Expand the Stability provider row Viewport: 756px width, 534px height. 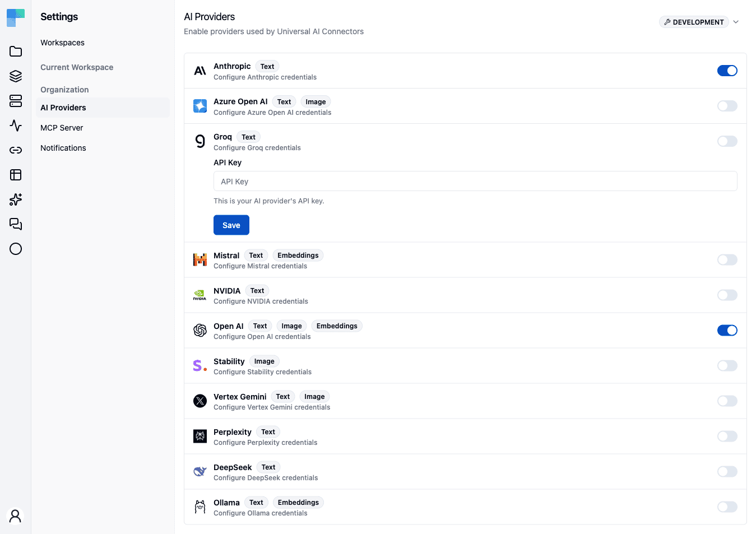[x=465, y=365]
